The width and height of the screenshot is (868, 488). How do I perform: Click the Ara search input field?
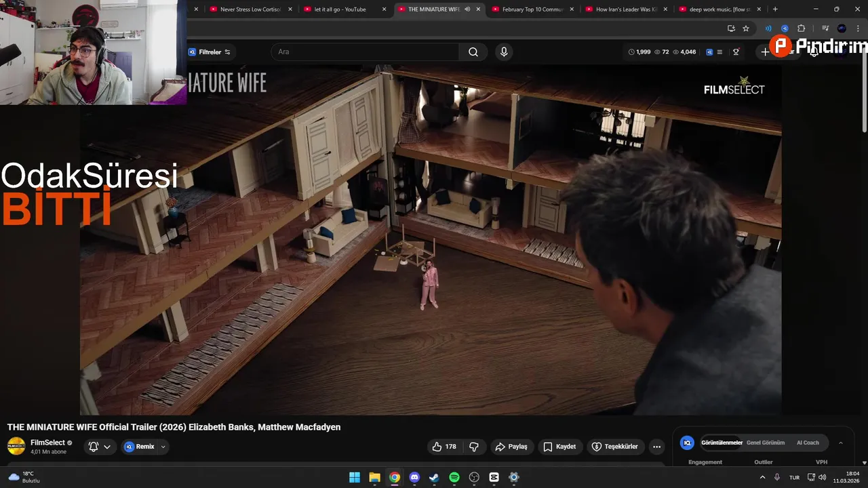tap(366, 52)
